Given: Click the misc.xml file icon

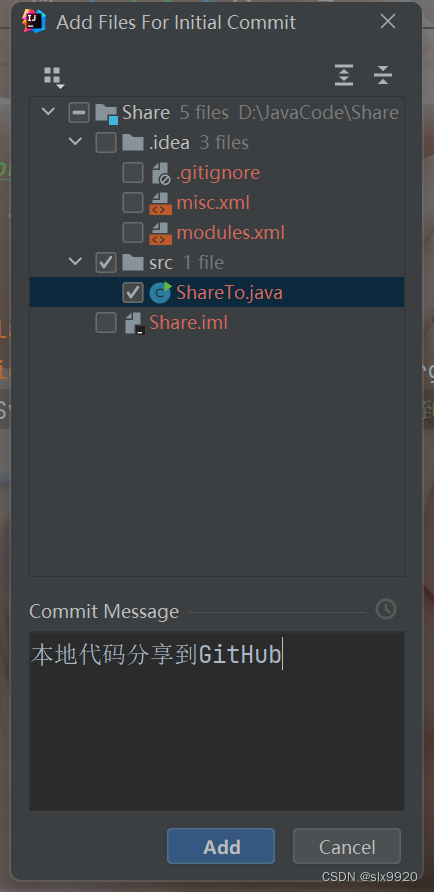Looking at the screenshot, I should click(160, 203).
